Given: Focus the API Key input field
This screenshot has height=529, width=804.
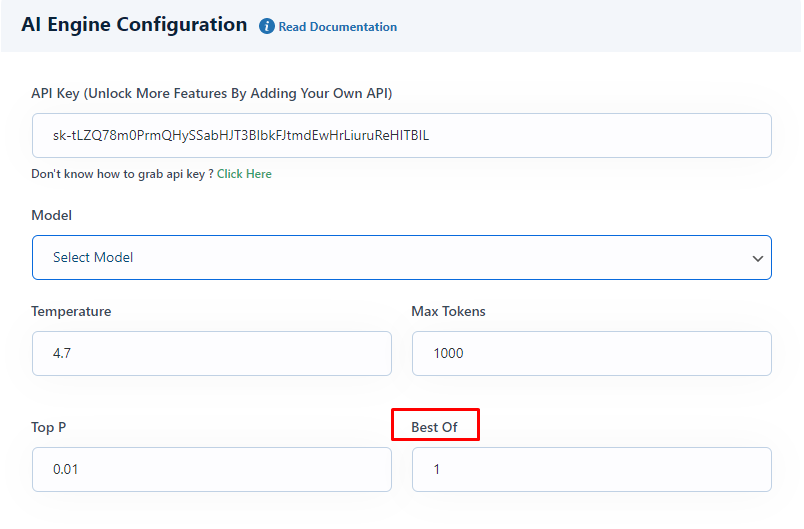Looking at the screenshot, I should coord(401,135).
